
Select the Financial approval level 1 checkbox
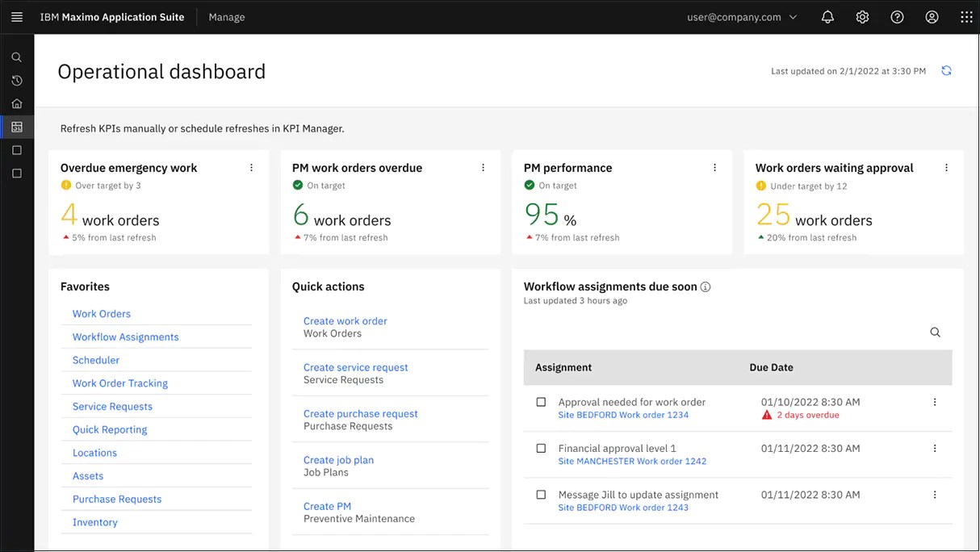click(x=541, y=448)
